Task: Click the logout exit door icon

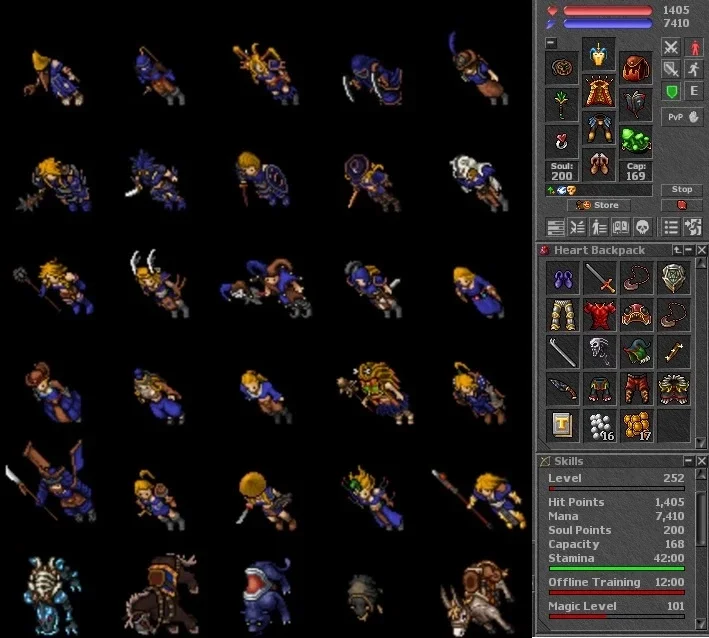Action: (693, 227)
